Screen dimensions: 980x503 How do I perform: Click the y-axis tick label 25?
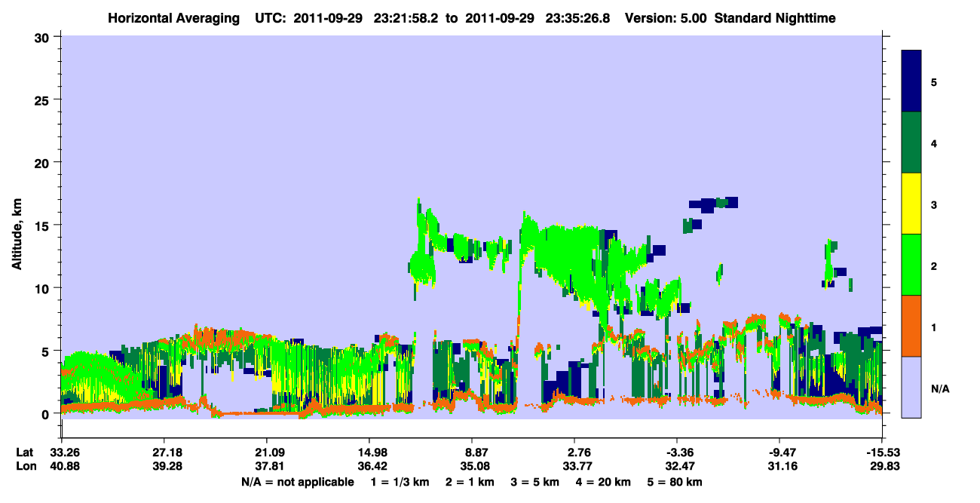tap(44, 100)
